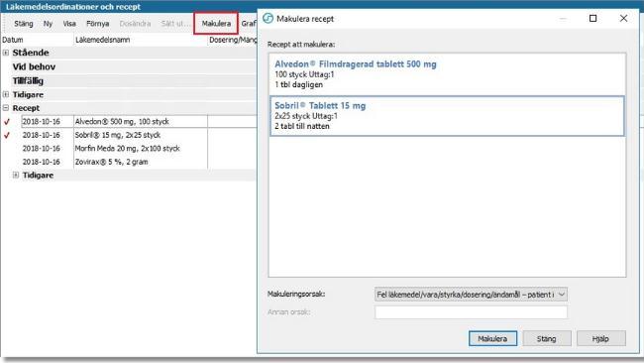Confirm with the Makulera dialog button
Viewport: 644px width, 363px height.
coord(492,339)
